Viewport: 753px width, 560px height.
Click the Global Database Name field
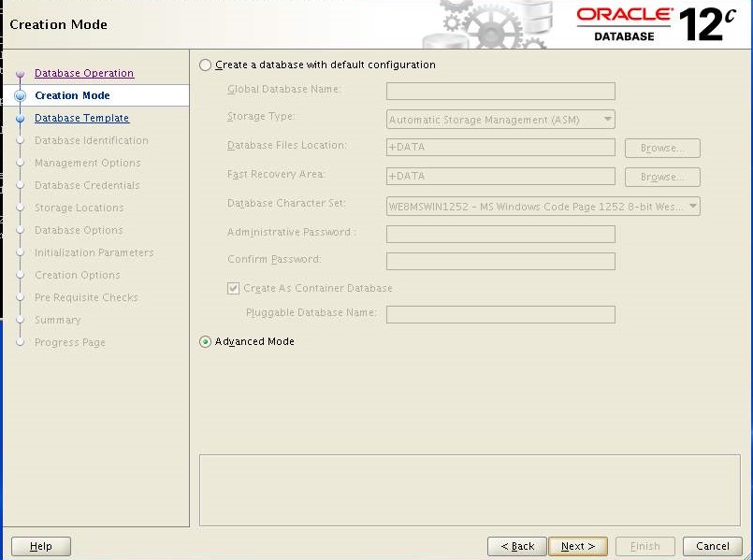tap(500, 91)
